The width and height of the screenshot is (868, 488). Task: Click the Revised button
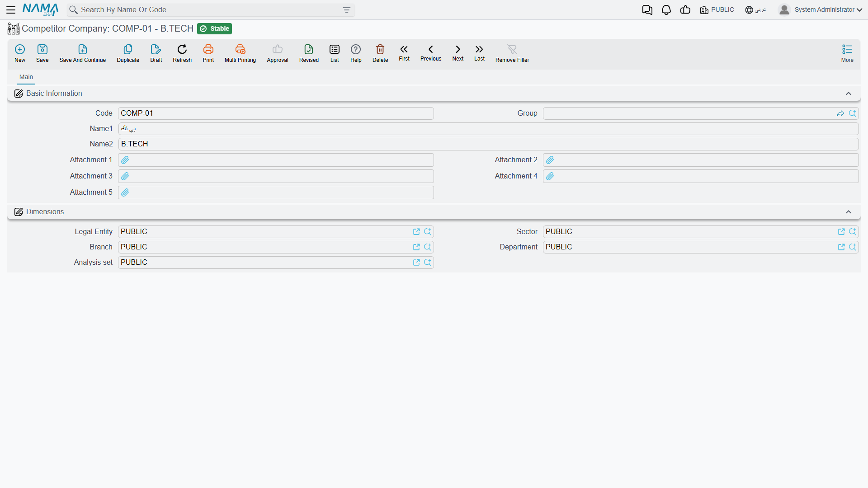[309, 53]
